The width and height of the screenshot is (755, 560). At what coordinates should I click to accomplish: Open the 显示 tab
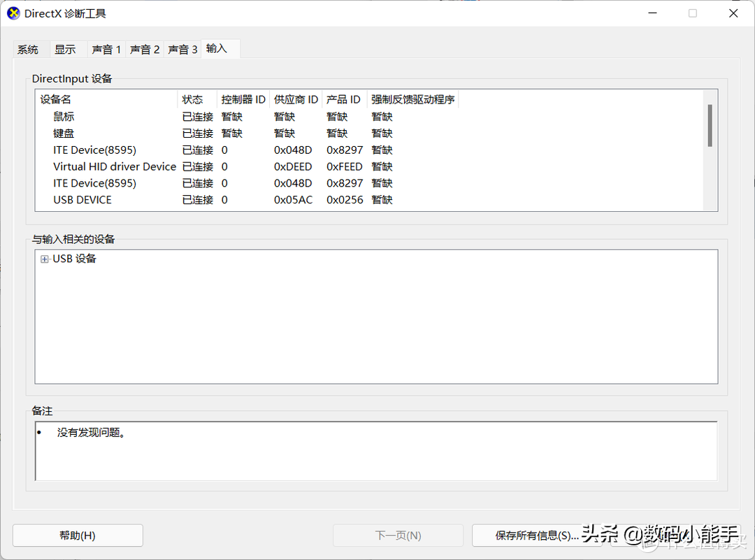tap(65, 50)
